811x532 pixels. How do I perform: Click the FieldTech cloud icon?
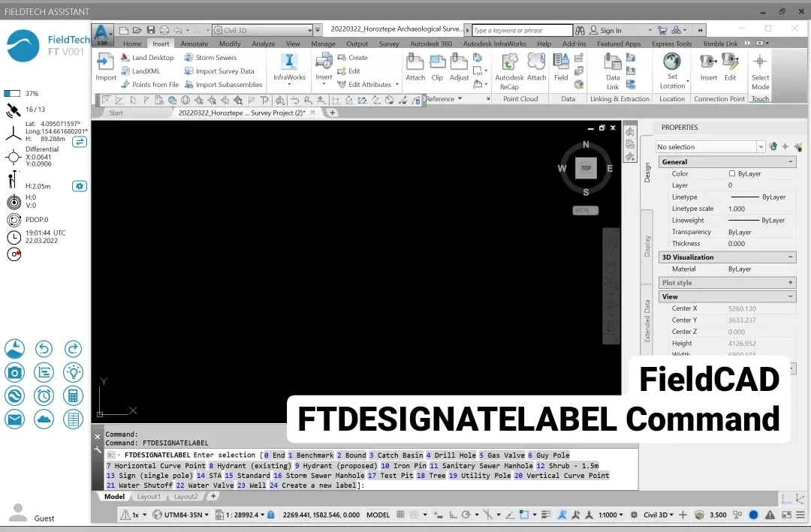pos(44,419)
